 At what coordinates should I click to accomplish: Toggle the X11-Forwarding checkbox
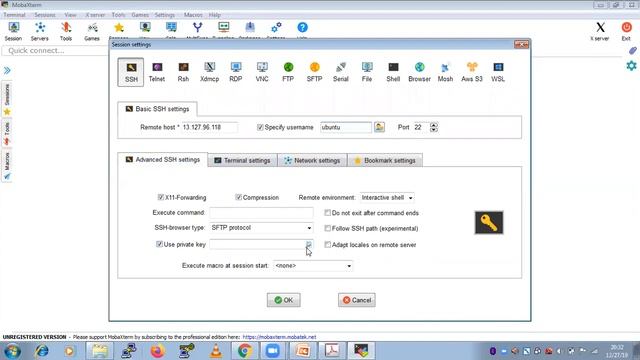tap(160, 197)
